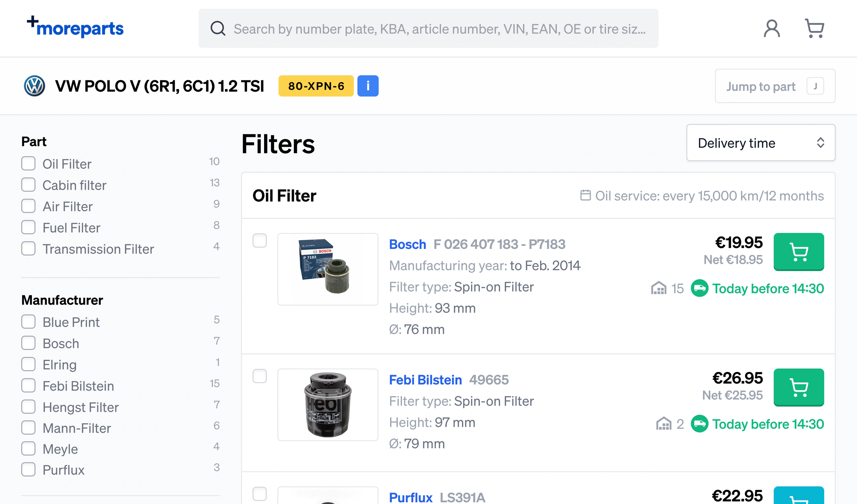Click the €22.95 Purflux price

tap(737, 496)
